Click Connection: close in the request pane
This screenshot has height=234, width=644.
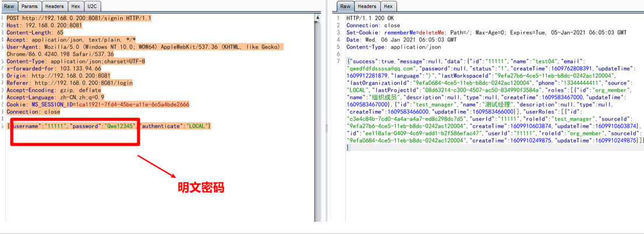[x=33, y=112]
